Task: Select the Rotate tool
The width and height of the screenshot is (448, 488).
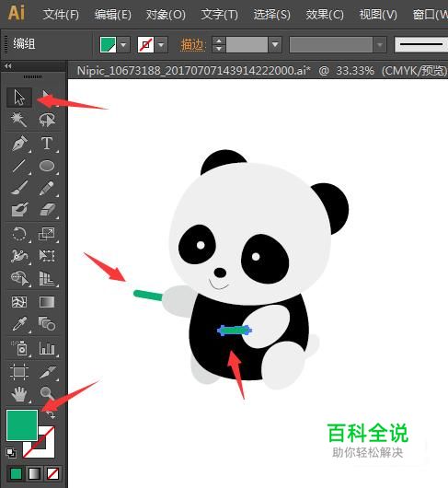Action: tap(19, 234)
